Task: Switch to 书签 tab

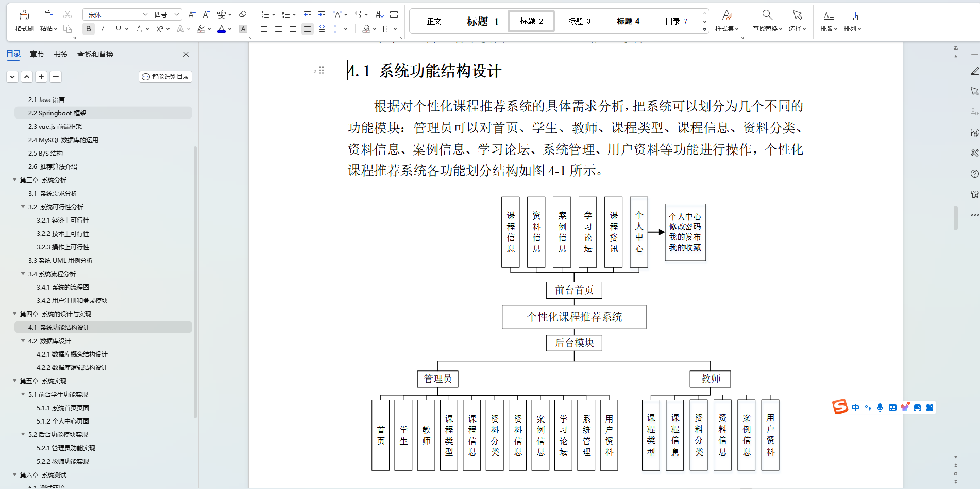Action: [61, 54]
